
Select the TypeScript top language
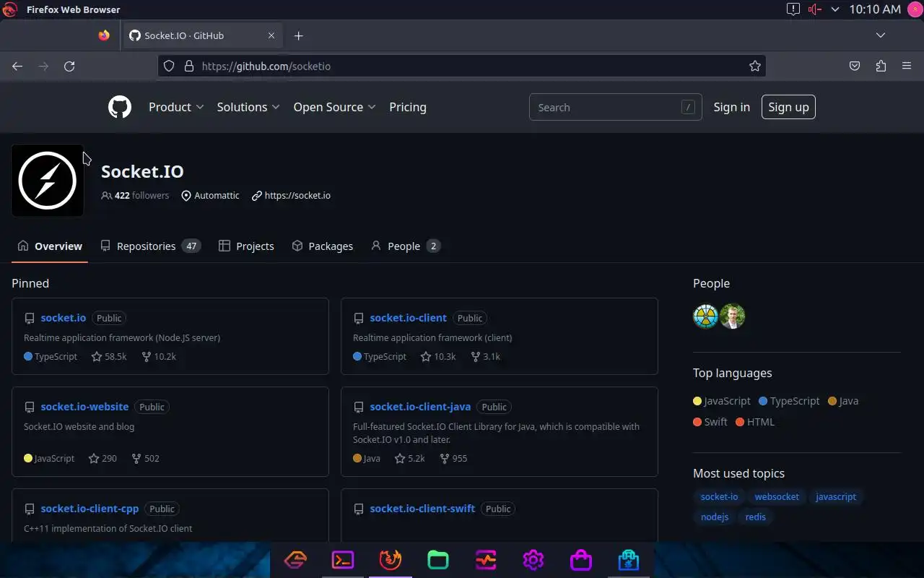click(789, 400)
